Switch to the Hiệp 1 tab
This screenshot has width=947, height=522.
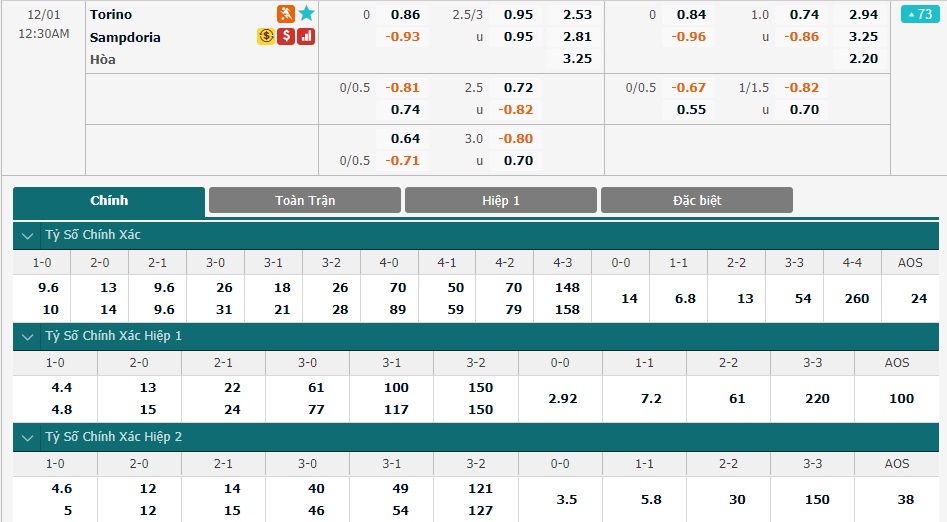(501, 201)
